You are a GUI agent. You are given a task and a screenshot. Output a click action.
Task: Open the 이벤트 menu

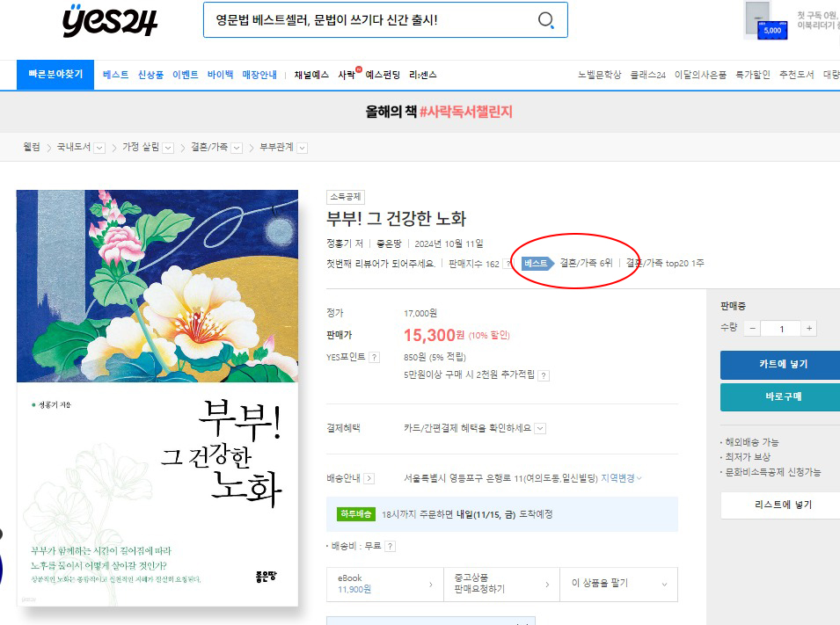coord(186,75)
